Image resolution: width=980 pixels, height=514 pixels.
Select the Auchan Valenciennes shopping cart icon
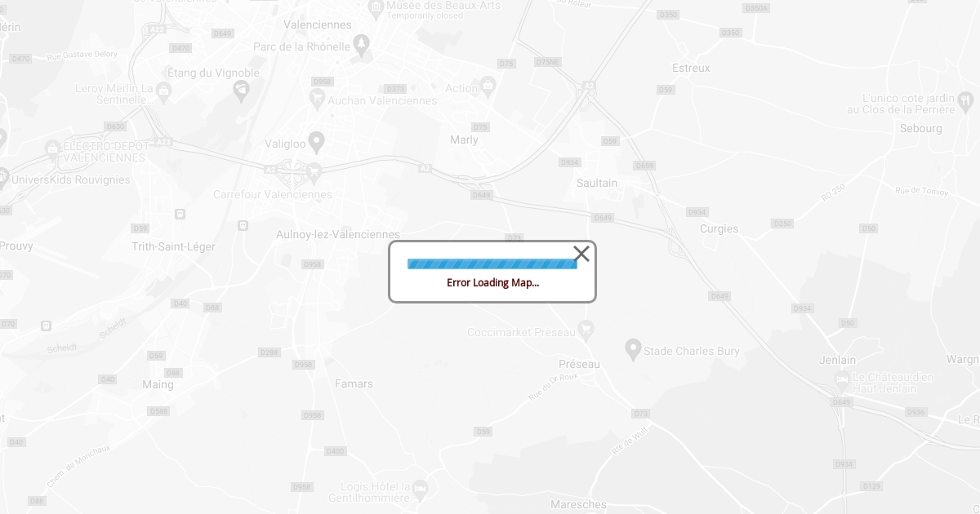317,99
